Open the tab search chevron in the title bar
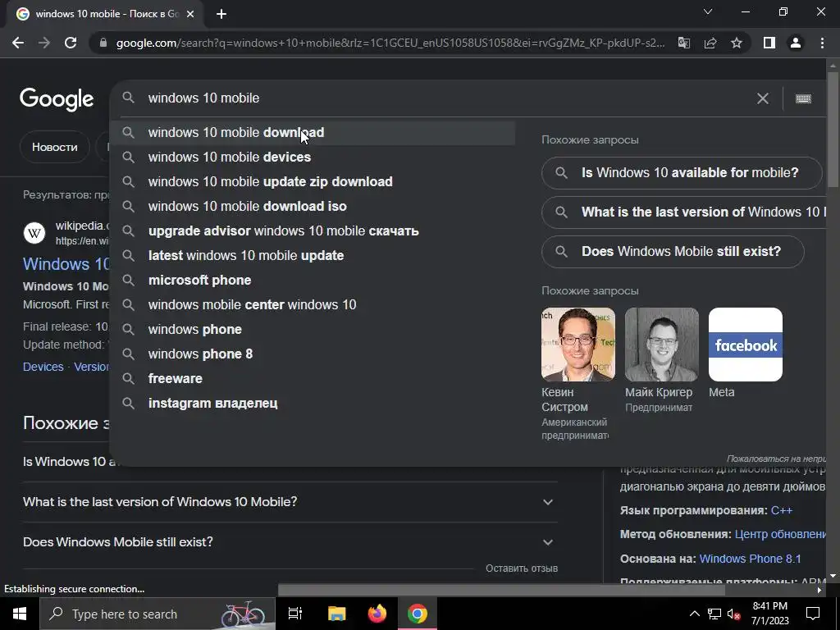This screenshot has height=630, width=840. click(x=708, y=11)
